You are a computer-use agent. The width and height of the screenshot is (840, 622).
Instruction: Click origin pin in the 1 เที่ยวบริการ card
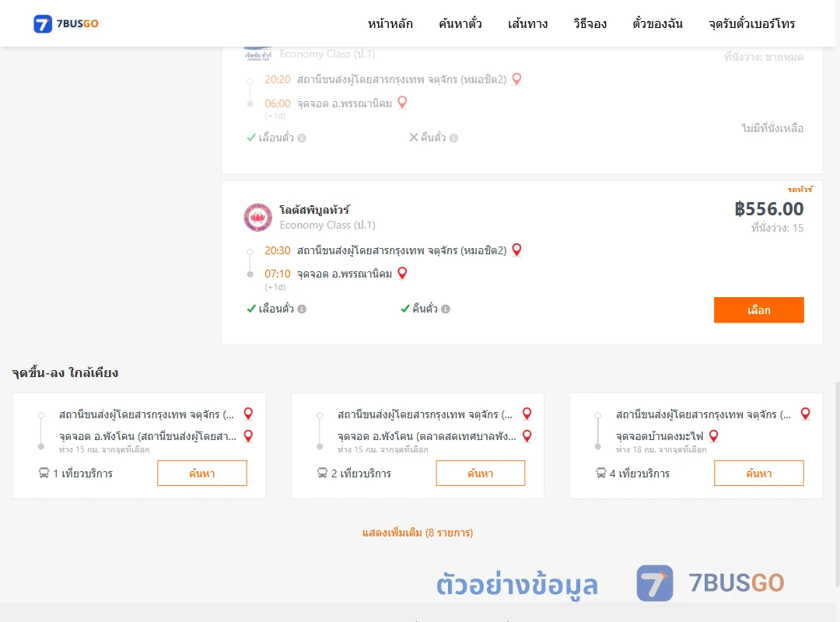click(x=248, y=414)
